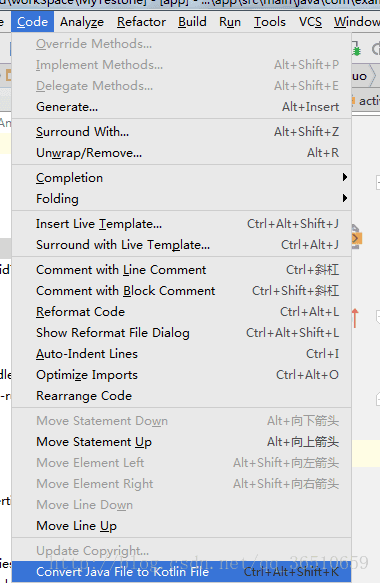Image resolution: width=380 pixels, height=583 pixels.
Task: Open the Build menu
Action: click(x=192, y=22)
